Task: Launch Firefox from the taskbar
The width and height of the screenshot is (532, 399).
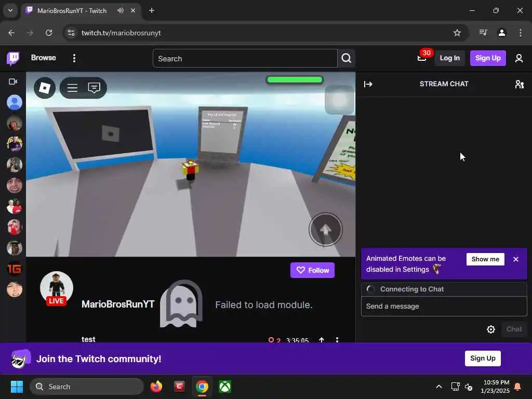Action: click(x=156, y=387)
